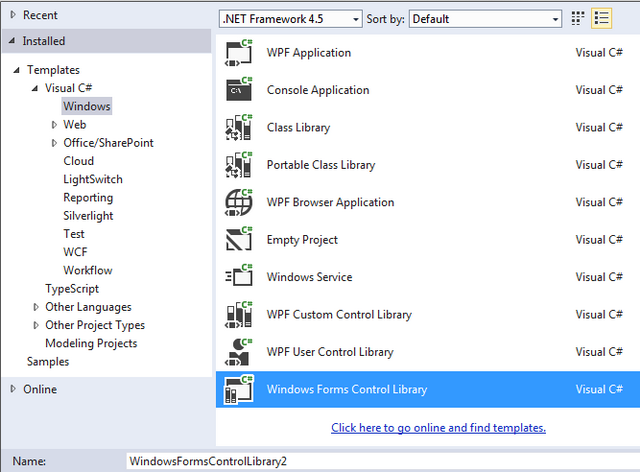Click the online templates search link
Viewport: 640px width, 472px height.
(438, 427)
